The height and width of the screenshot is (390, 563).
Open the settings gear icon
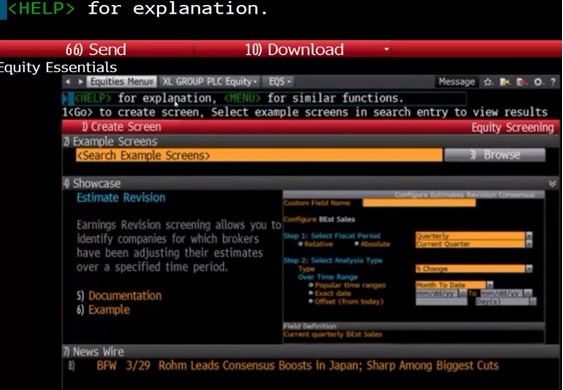[x=538, y=82]
